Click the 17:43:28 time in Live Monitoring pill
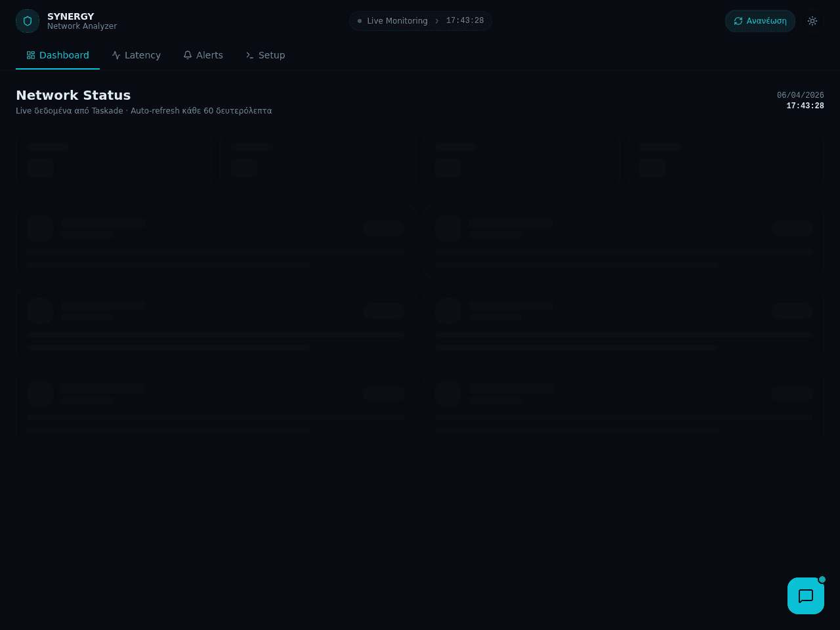Screen dimensions: 840x630 click(465, 21)
